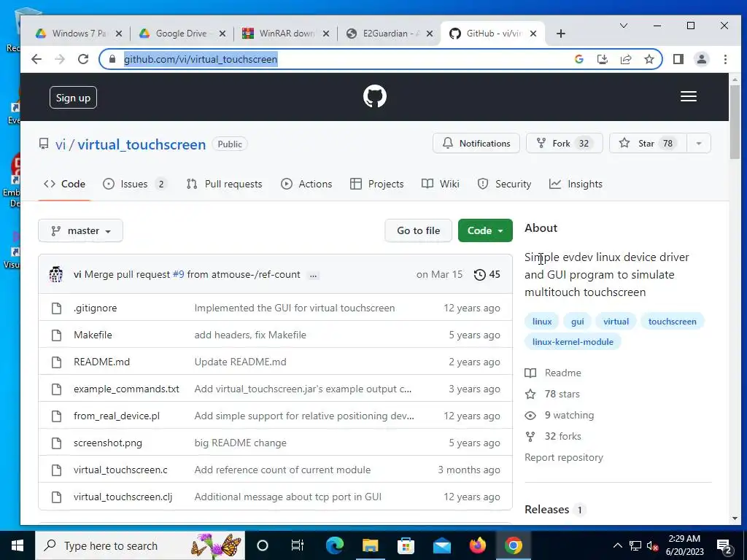Open the Security tab

[504, 184]
